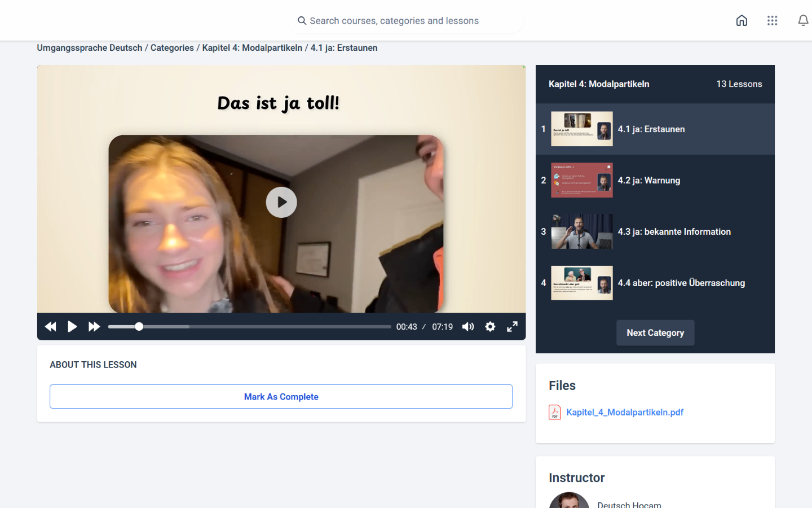The width and height of the screenshot is (812, 508).
Task: Click the home icon in header
Action: click(742, 21)
